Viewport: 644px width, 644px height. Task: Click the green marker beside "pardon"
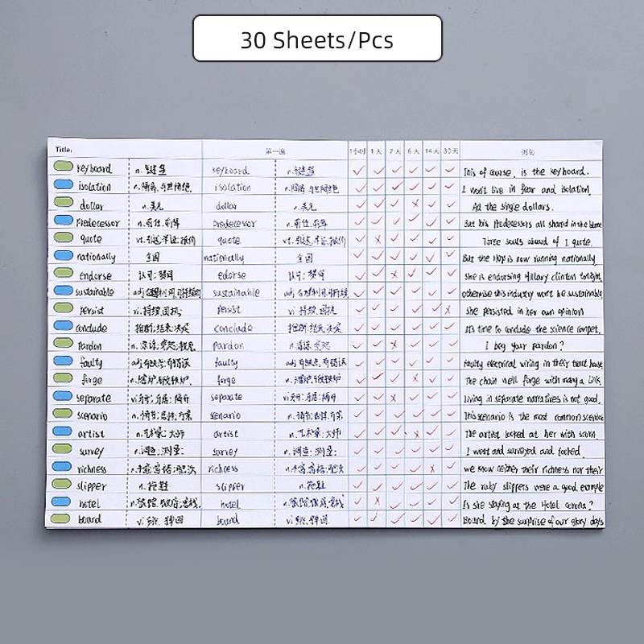pos(62,343)
